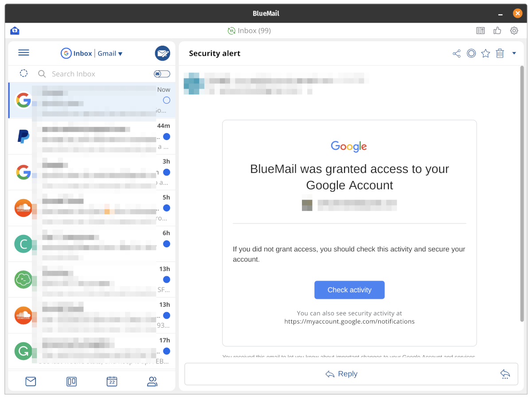Screen dimensions: 532x399
Task: Switch to the mail tab in bottom bar
Action: click(31, 381)
